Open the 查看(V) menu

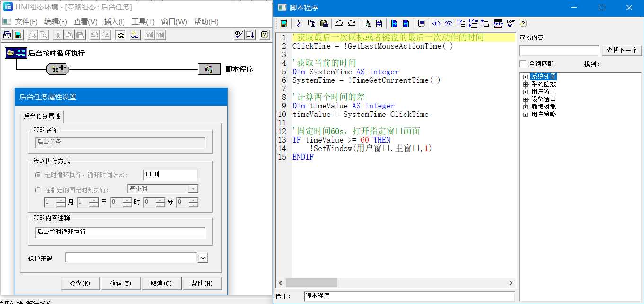pyautogui.click(x=85, y=22)
